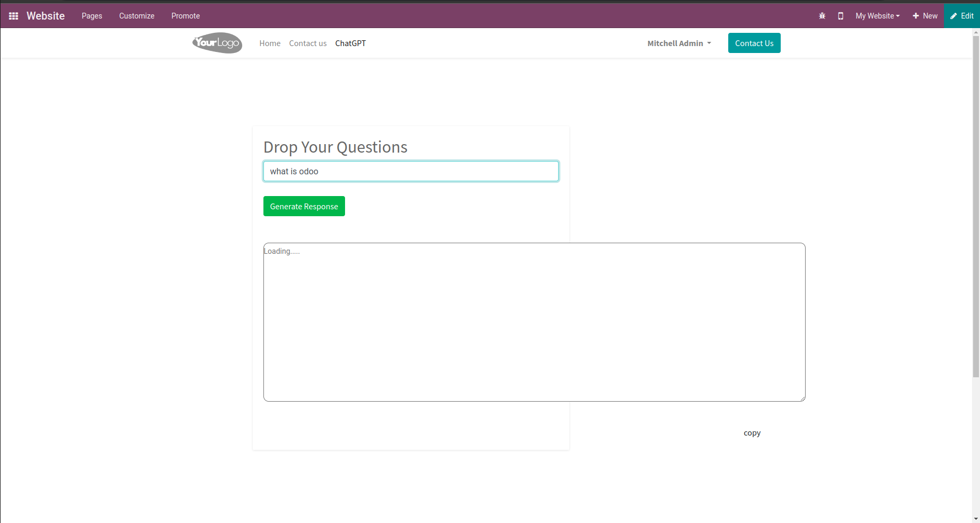The height and width of the screenshot is (523, 980).
Task: Open the Pages menu
Action: pyautogui.click(x=92, y=16)
